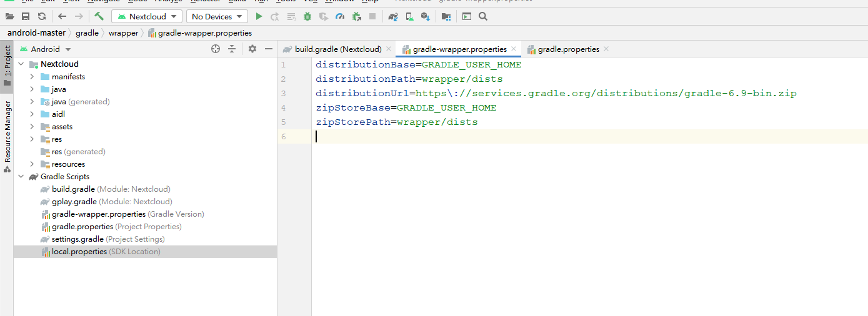Screen dimensions: 868x316
Task: Click the Profile app gauge icon
Action: pos(340,17)
